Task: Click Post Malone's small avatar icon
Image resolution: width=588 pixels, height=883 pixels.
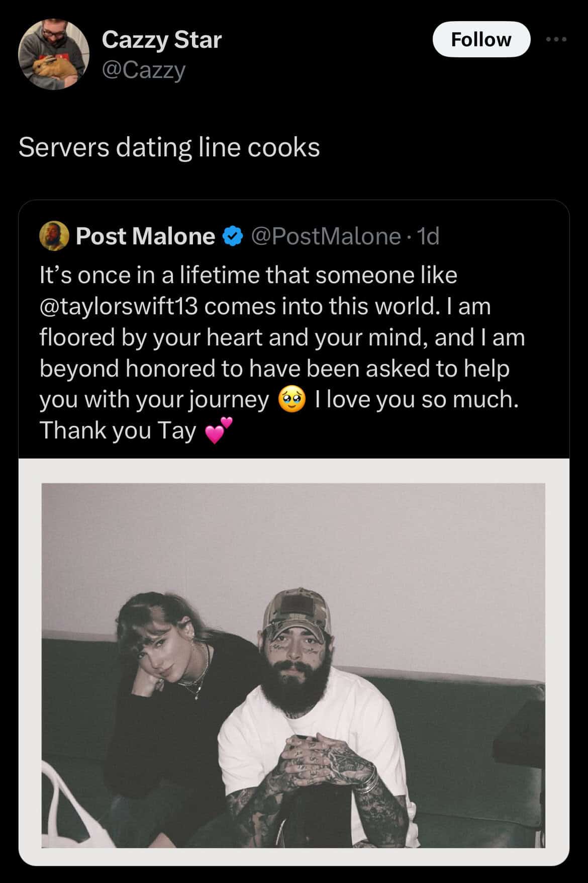Action: tap(54, 236)
